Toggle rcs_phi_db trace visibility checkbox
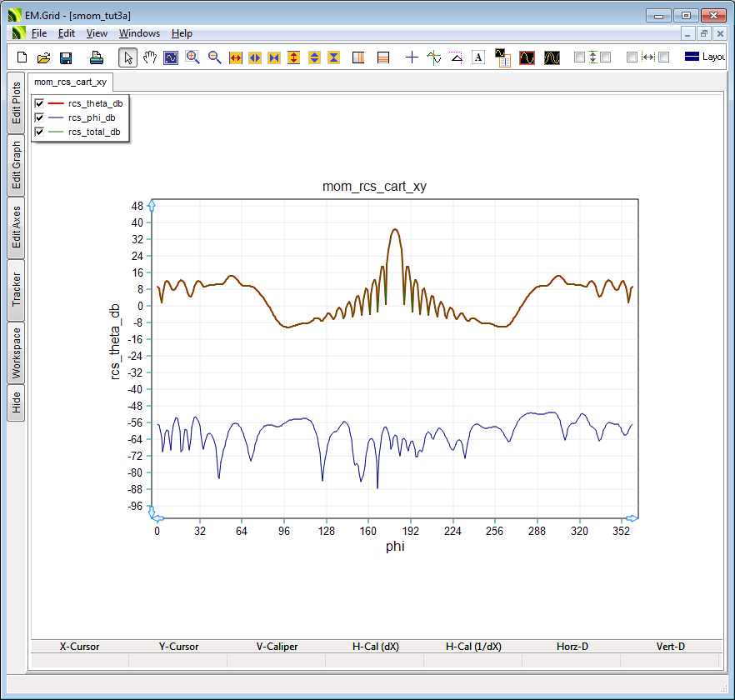The image size is (735, 700). pyautogui.click(x=39, y=117)
